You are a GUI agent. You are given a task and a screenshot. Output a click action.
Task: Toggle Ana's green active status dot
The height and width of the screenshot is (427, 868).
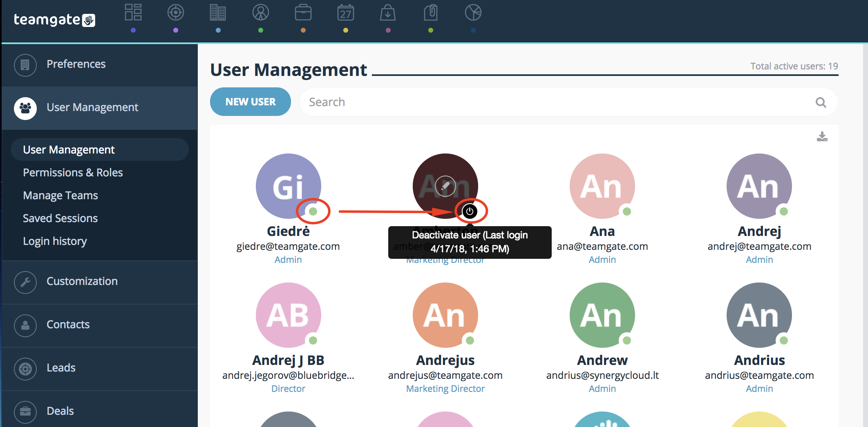click(x=627, y=211)
